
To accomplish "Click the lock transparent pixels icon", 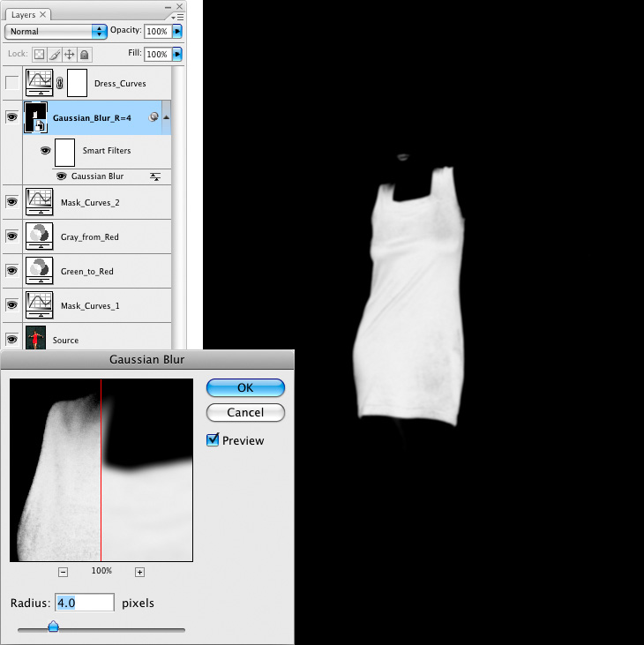I will (x=39, y=54).
